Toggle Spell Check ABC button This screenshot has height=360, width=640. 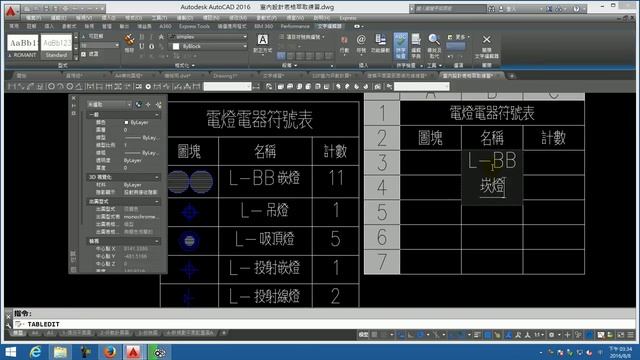[400, 46]
